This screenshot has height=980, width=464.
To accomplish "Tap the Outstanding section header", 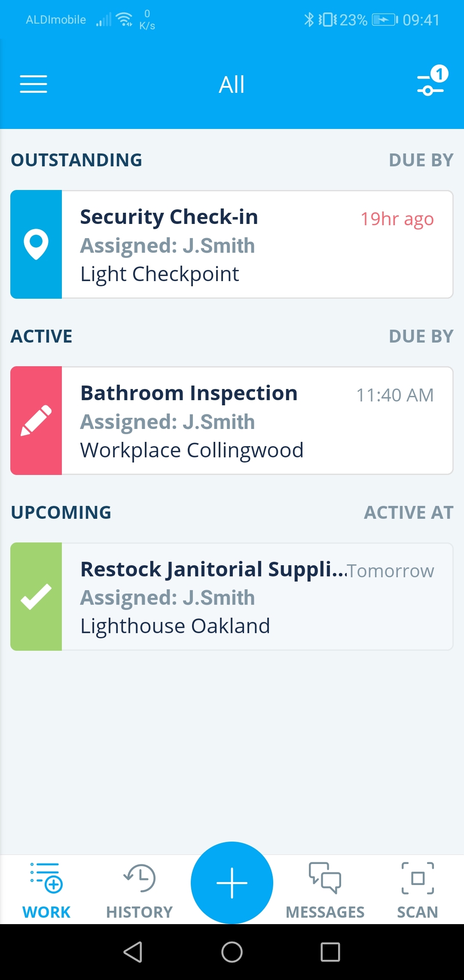I will [x=76, y=160].
